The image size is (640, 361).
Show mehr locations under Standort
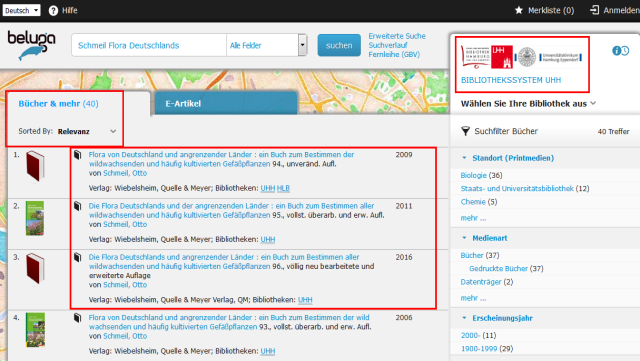pyautogui.click(x=473, y=218)
